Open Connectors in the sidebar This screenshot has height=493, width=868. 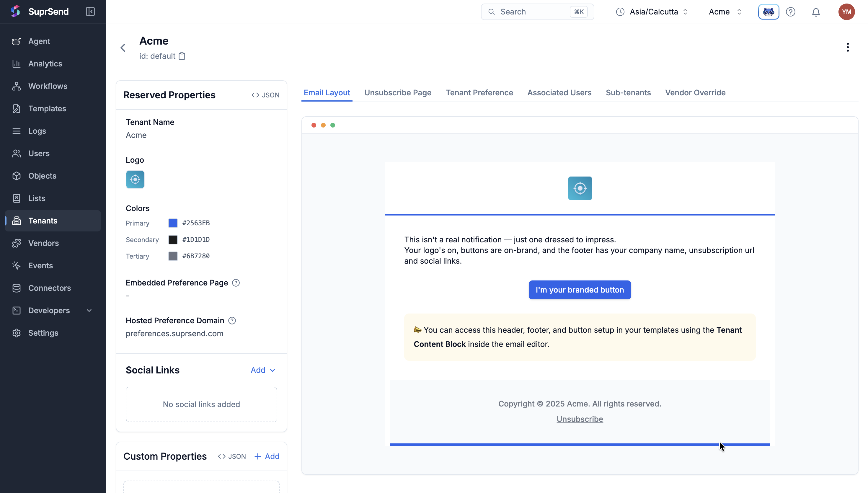tap(53, 288)
